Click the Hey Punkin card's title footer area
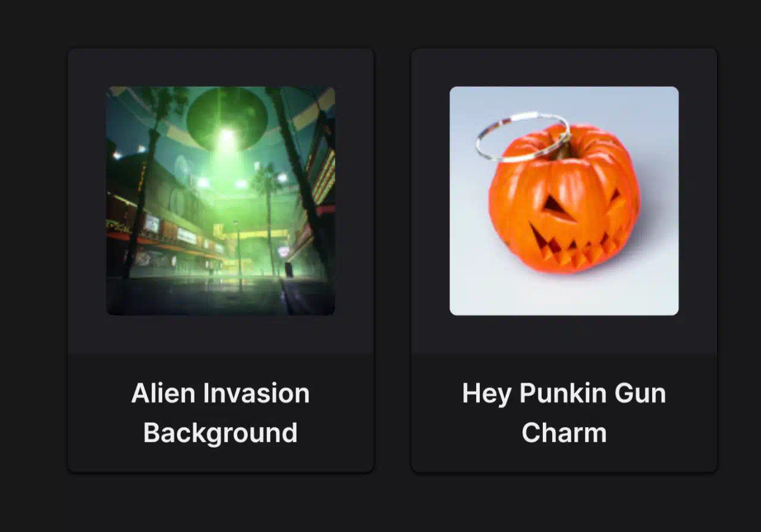This screenshot has height=532, width=761. pyautogui.click(x=564, y=413)
